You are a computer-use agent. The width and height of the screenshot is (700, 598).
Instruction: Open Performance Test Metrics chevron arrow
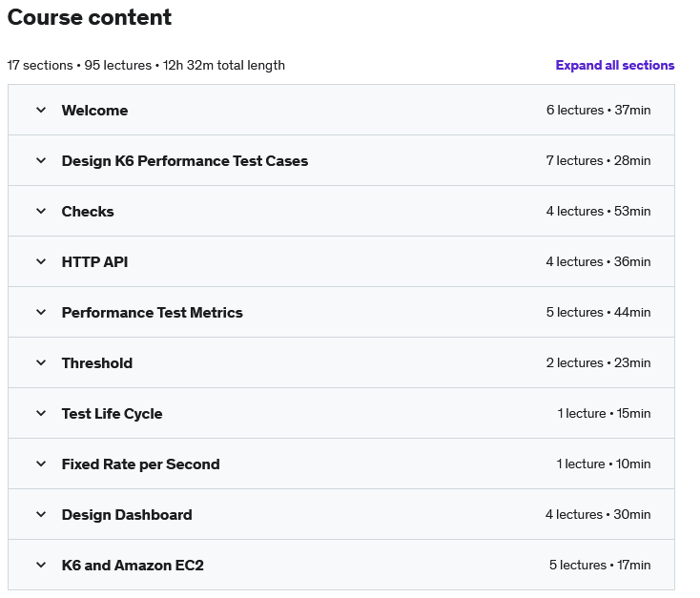(x=41, y=312)
